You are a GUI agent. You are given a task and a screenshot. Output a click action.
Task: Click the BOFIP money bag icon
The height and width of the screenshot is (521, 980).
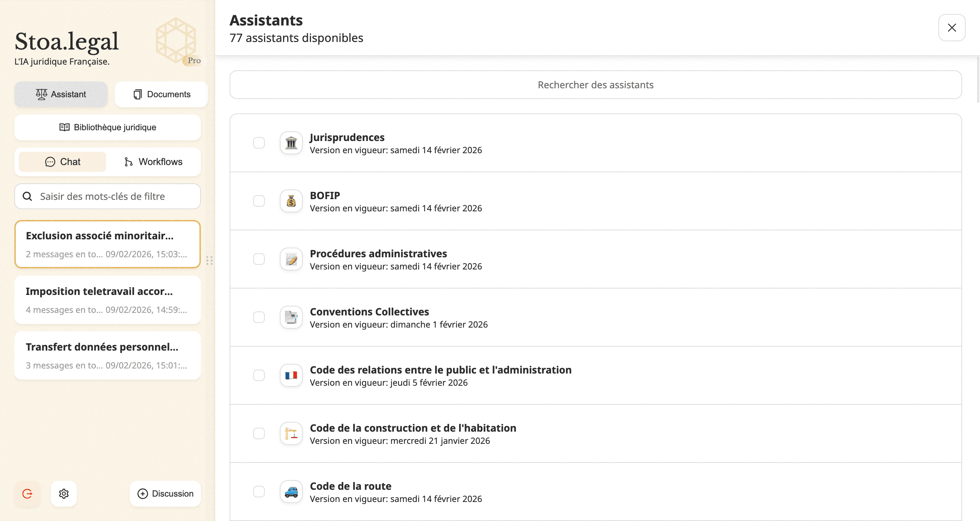click(x=291, y=201)
